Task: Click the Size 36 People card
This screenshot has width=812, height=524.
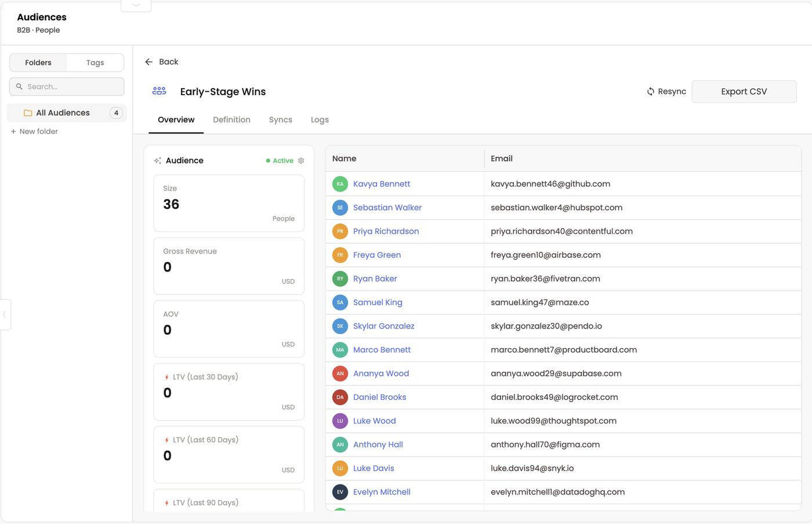Action: click(229, 204)
